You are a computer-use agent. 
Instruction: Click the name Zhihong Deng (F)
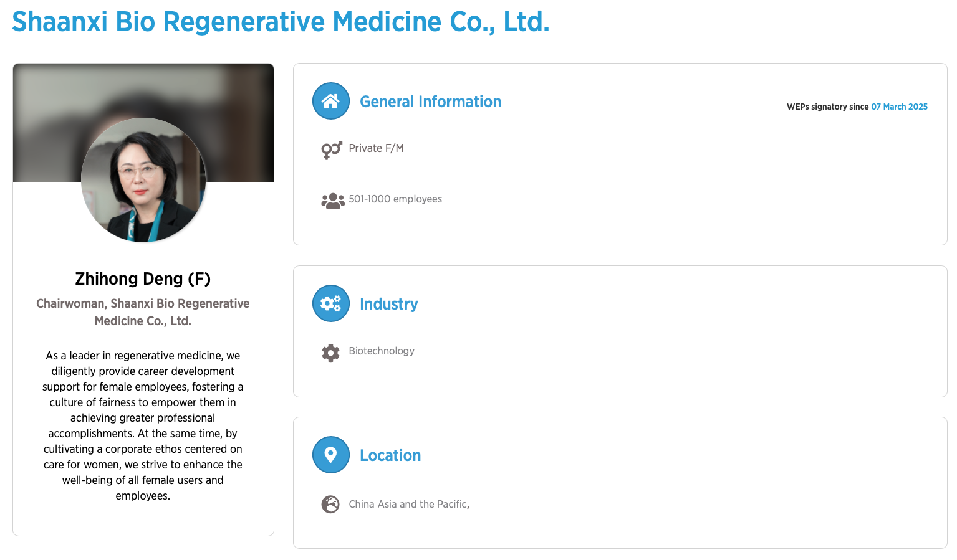click(143, 278)
